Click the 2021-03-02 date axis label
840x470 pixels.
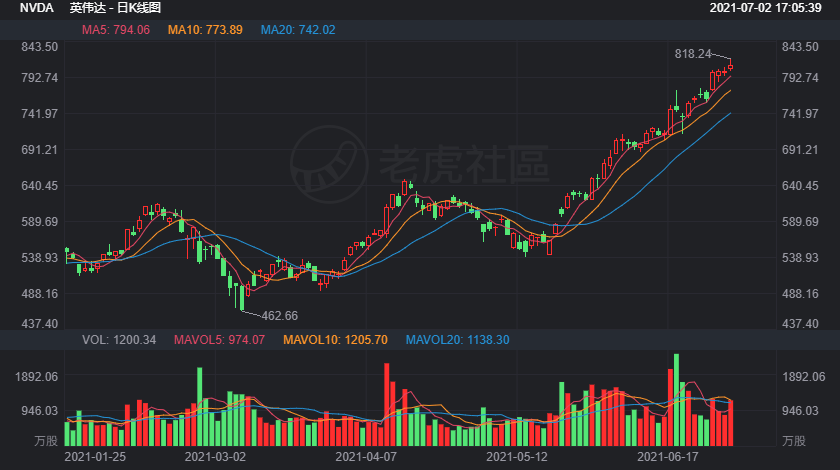(215, 457)
